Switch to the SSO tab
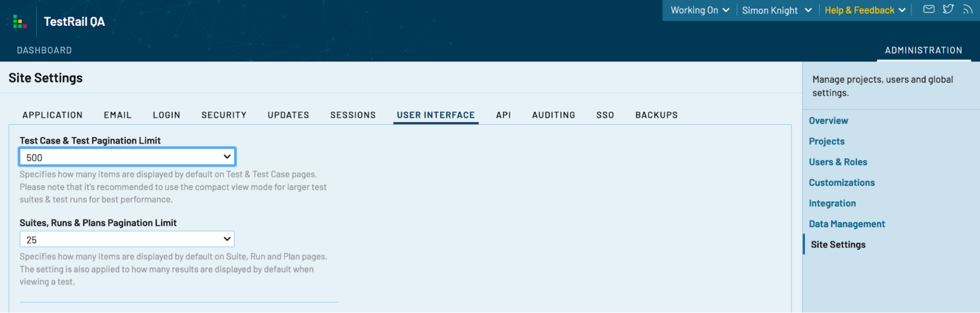Viewport: 980px width, 313px height. (605, 115)
